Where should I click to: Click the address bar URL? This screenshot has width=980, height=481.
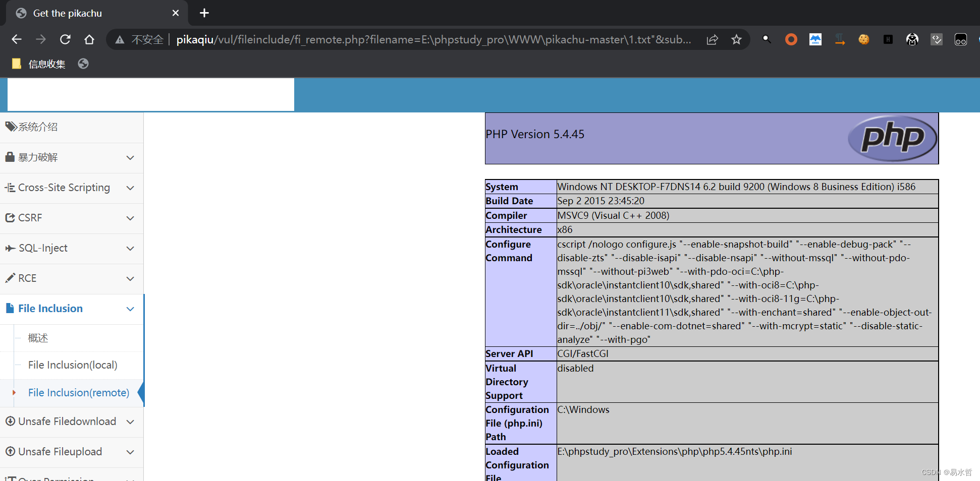[x=433, y=39]
